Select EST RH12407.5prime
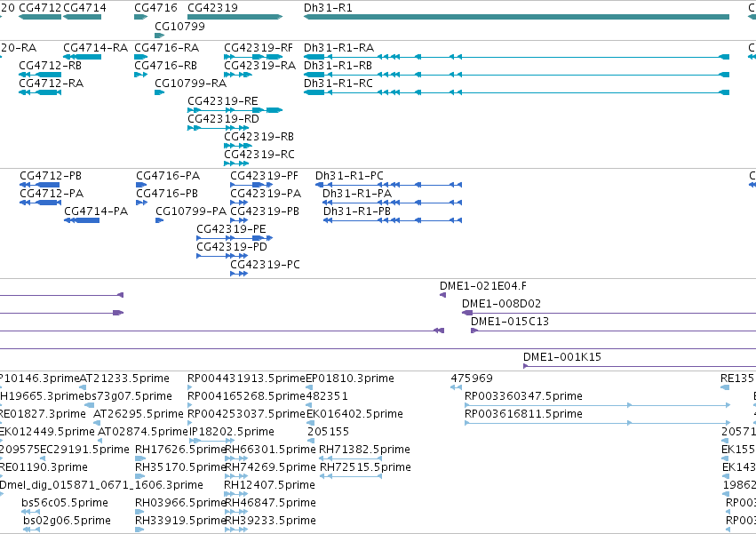This screenshot has height=534, width=756. point(269,485)
